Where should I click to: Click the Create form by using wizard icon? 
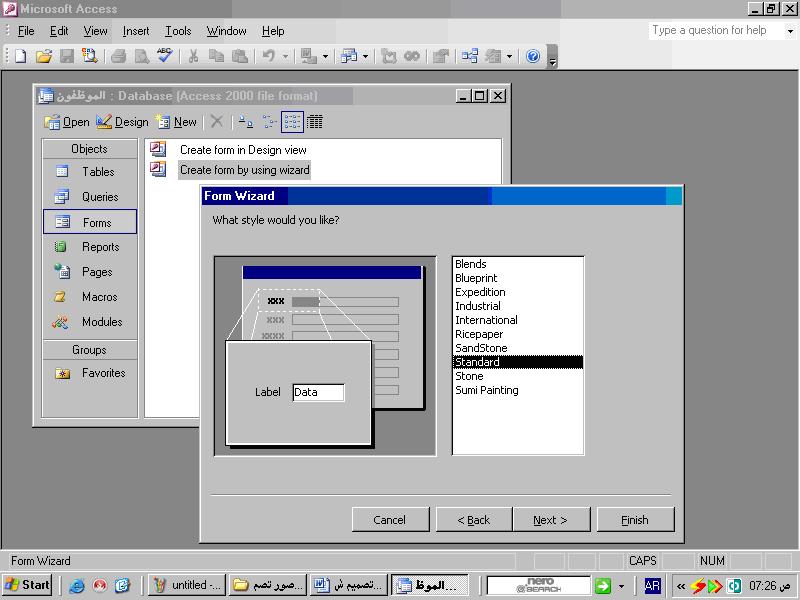click(x=158, y=169)
